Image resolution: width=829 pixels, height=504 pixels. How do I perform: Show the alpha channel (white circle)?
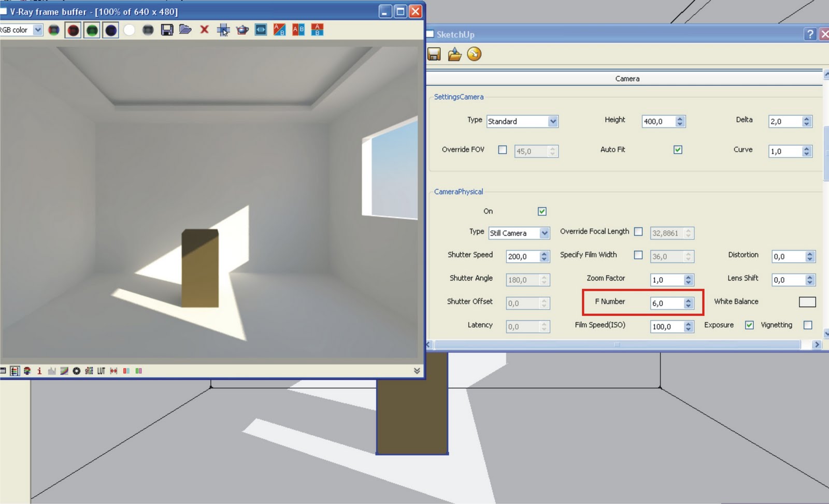[x=129, y=30]
